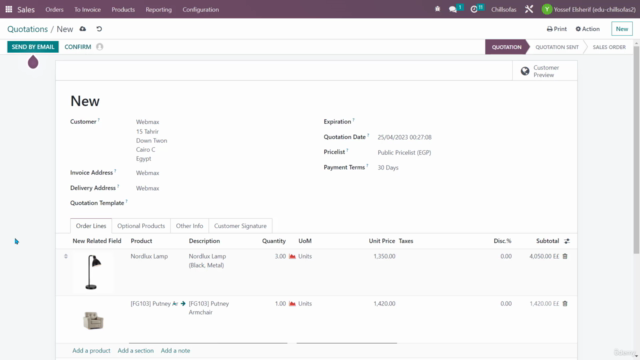Click the bug/debug icon in top bar

tap(438, 9)
